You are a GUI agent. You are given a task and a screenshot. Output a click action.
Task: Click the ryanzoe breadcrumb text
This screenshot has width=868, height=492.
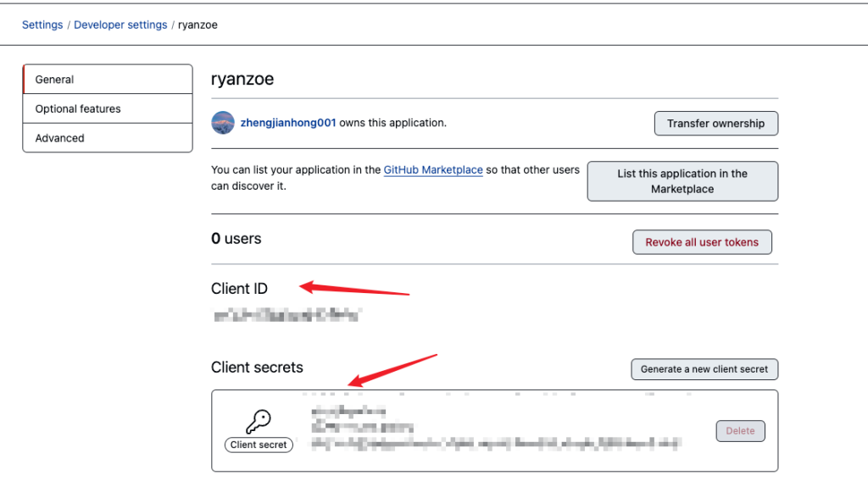click(x=198, y=25)
